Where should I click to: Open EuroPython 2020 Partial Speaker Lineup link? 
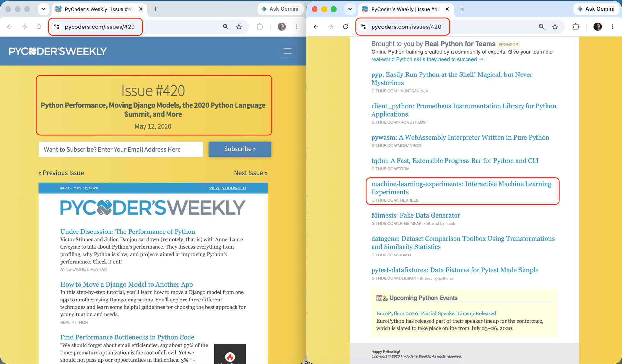(436, 313)
